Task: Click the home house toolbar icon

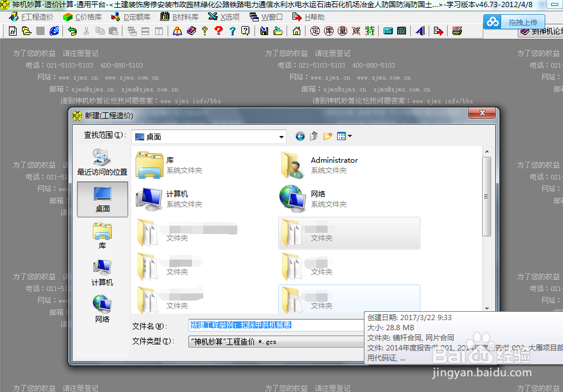Action: pyautogui.click(x=297, y=31)
